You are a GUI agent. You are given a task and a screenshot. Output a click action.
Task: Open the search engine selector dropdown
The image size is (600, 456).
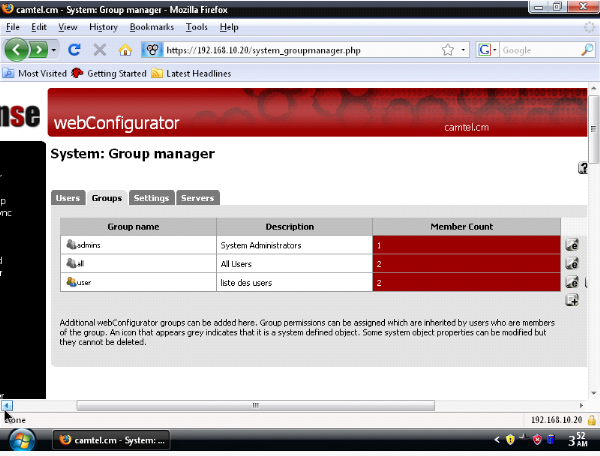pyautogui.click(x=494, y=49)
